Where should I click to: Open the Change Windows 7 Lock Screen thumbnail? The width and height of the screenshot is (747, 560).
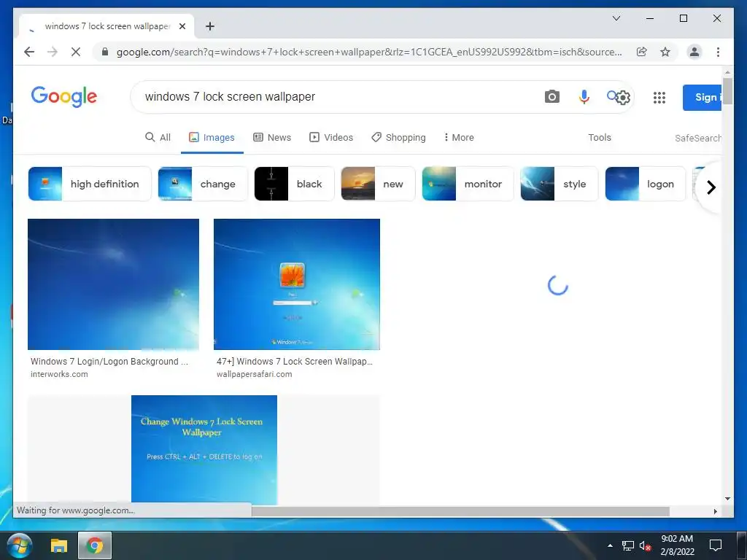point(204,450)
